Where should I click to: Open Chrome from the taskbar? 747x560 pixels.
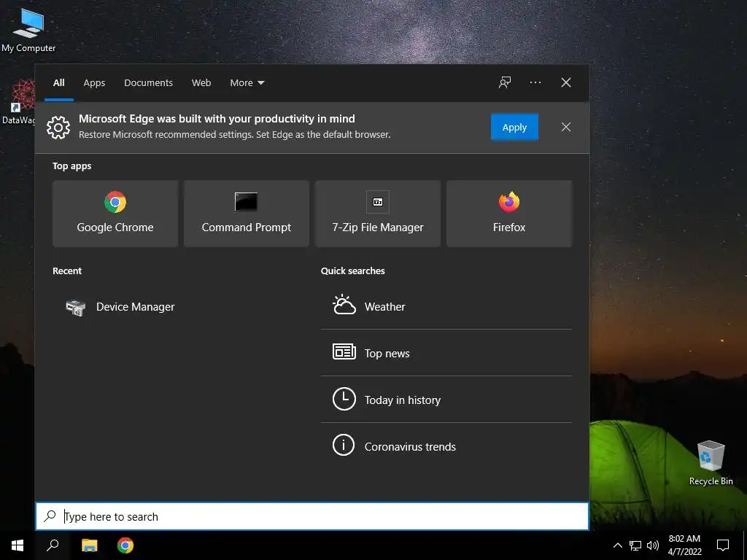point(125,545)
